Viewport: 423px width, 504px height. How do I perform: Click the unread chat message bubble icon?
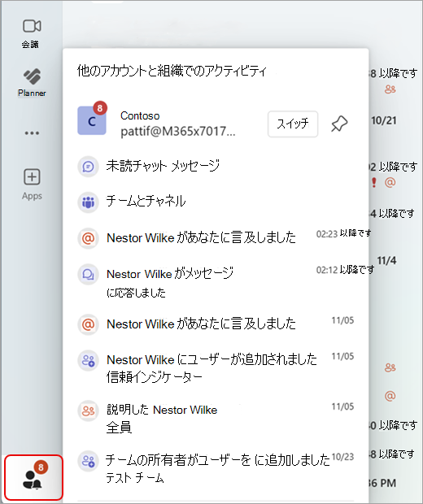[88, 167]
